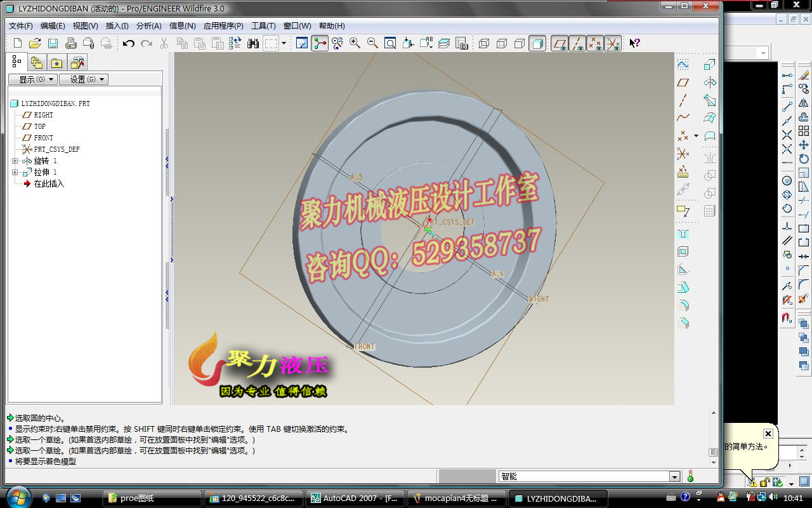Toggle datum planes display on/off
812x508 pixels.
point(560,43)
